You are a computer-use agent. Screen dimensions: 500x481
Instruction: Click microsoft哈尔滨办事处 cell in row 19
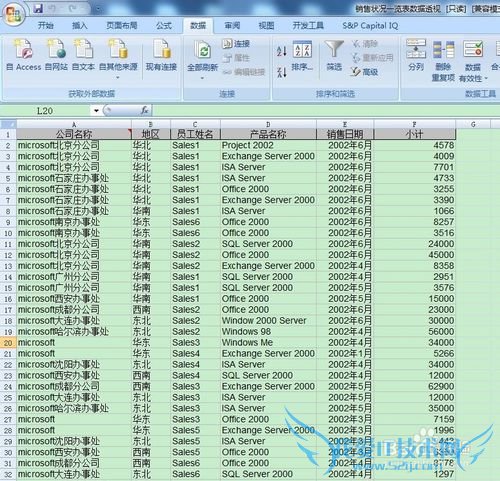coord(74,332)
